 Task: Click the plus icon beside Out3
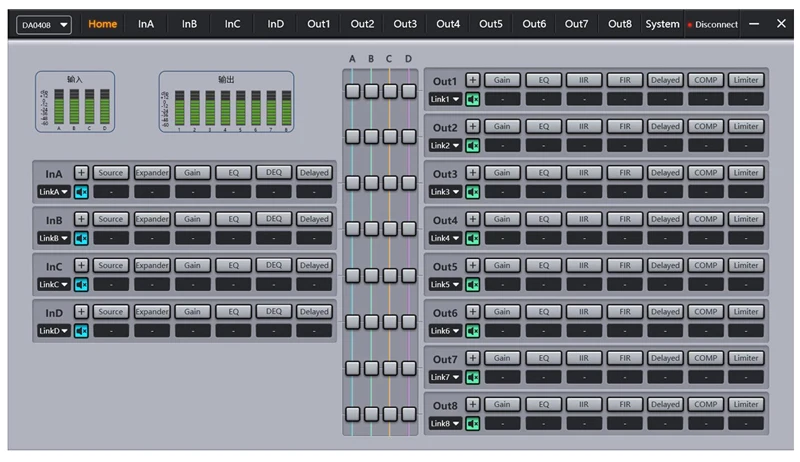[x=472, y=172]
